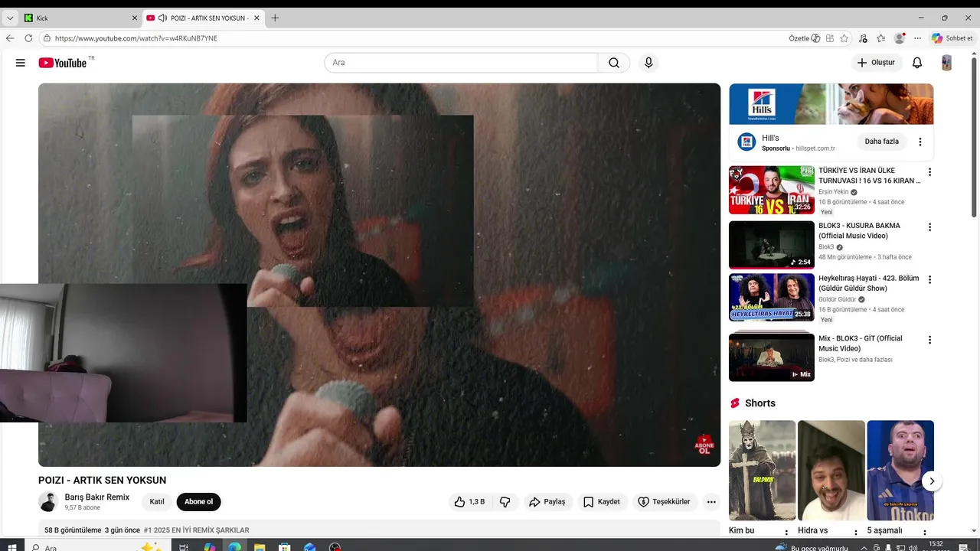The image size is (980, 551).
Task: Start voice search with the microphone
Action: coord(648,63)
